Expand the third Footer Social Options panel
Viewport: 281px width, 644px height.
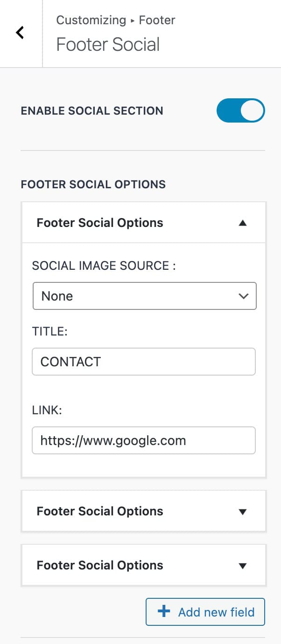(x=144, y=565)
